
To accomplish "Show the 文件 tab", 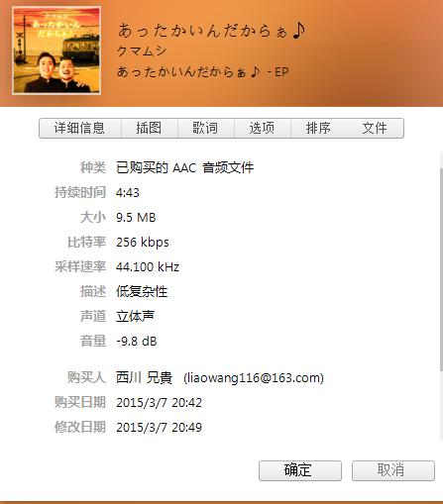I will pyautogui.click(x=376, y=128).
